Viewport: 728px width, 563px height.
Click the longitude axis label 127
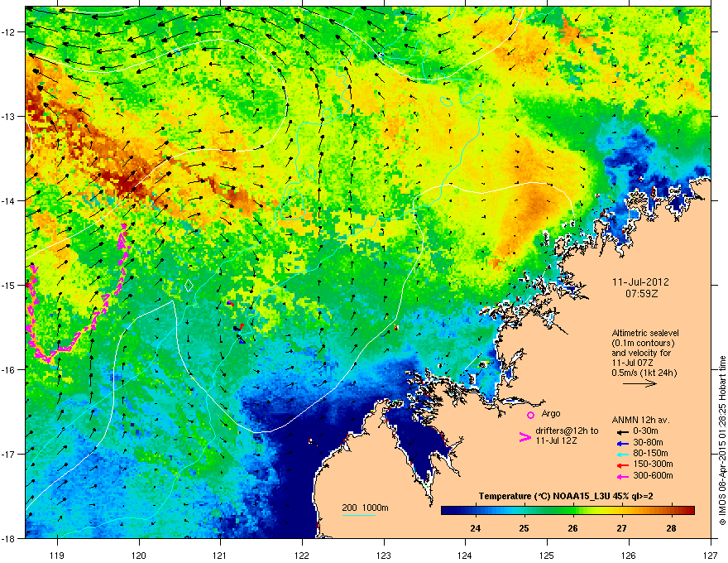pos(711,555)
